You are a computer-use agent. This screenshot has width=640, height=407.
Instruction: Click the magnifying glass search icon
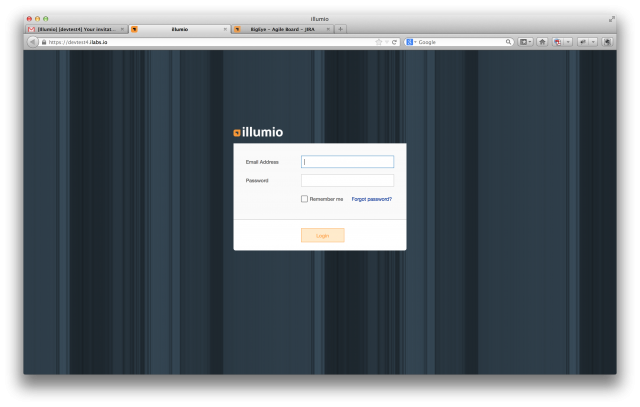coord(508,42)
